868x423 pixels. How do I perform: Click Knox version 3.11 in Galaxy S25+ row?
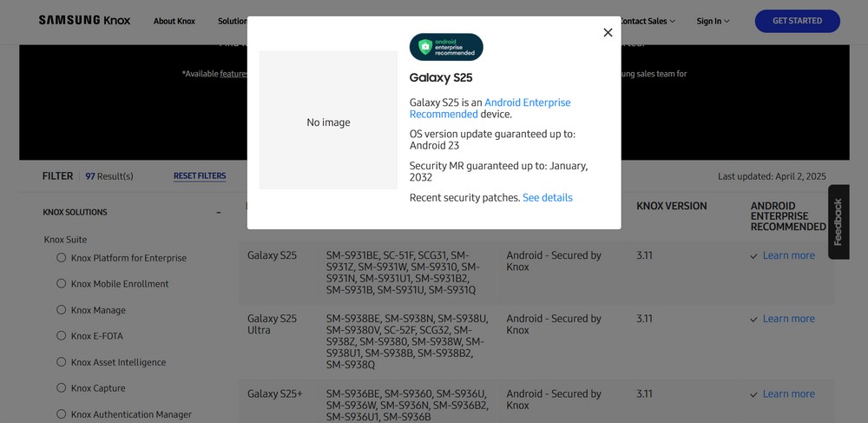pyautogui.click(x=644, y=393)
